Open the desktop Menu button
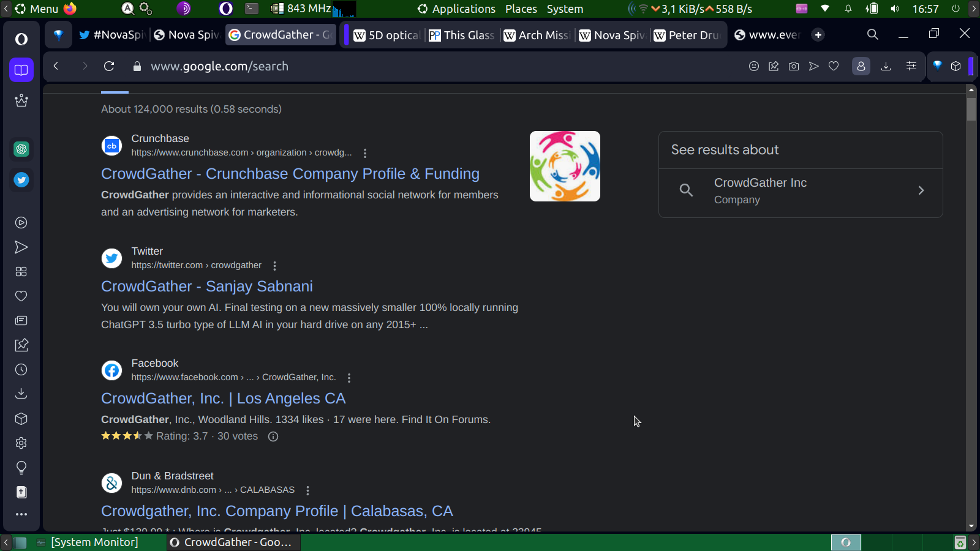Screen dimensions: 980x551 [37, 9]
